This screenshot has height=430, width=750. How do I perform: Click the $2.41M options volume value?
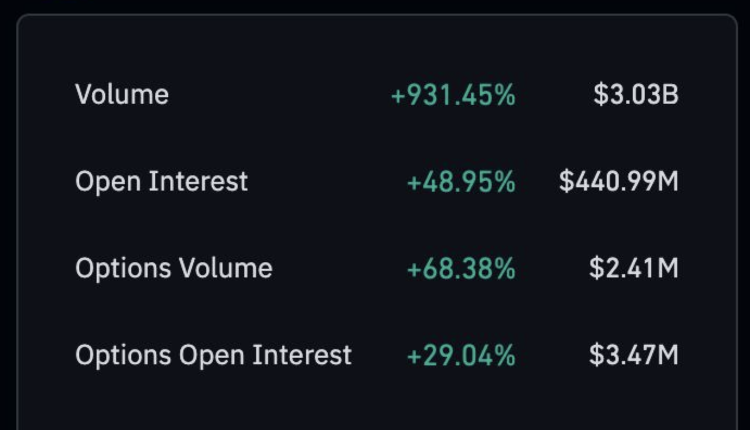click(634, 269)
